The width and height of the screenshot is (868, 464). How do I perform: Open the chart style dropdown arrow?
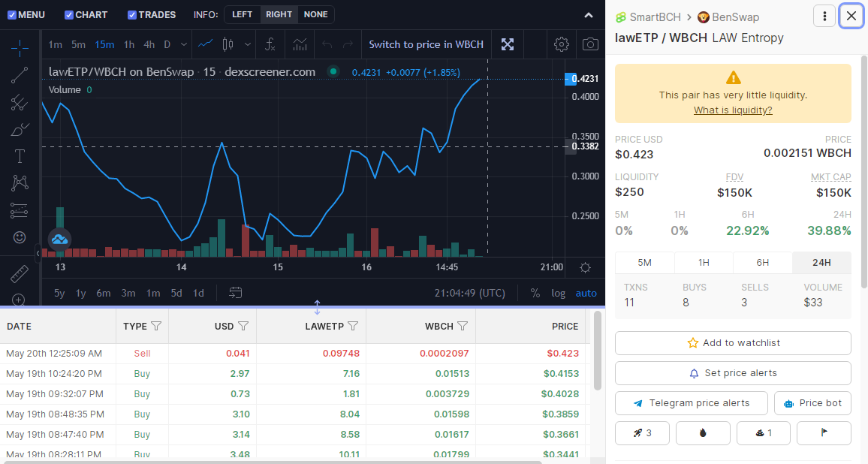248,44
